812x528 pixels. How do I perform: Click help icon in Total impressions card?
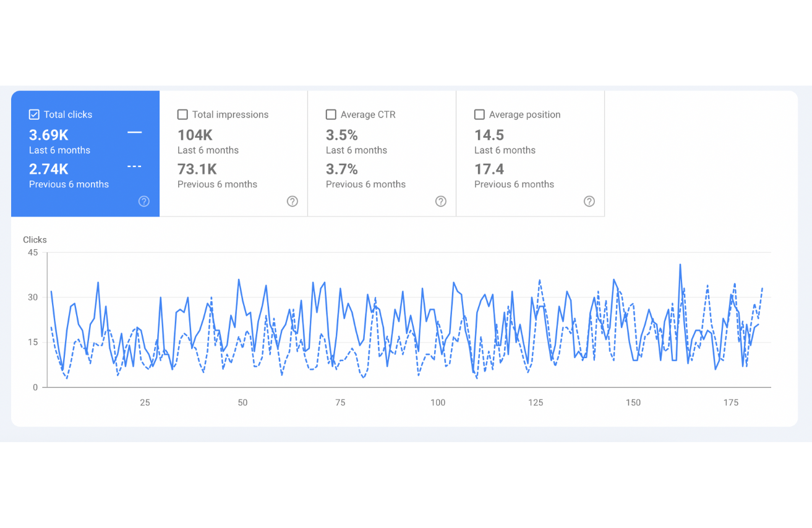coord(293,201)
